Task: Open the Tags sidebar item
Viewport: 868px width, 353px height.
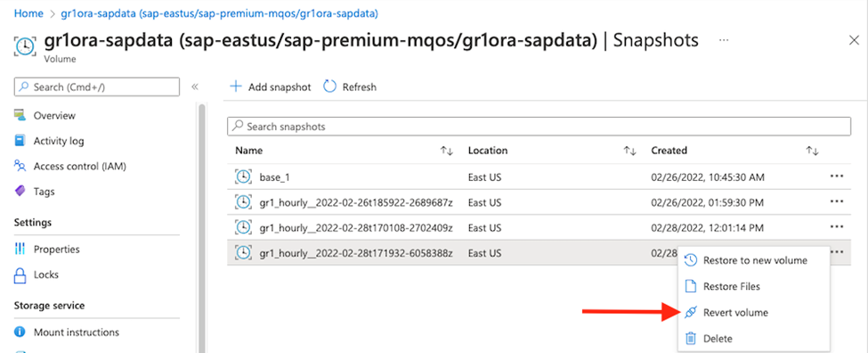Action: 44,192
